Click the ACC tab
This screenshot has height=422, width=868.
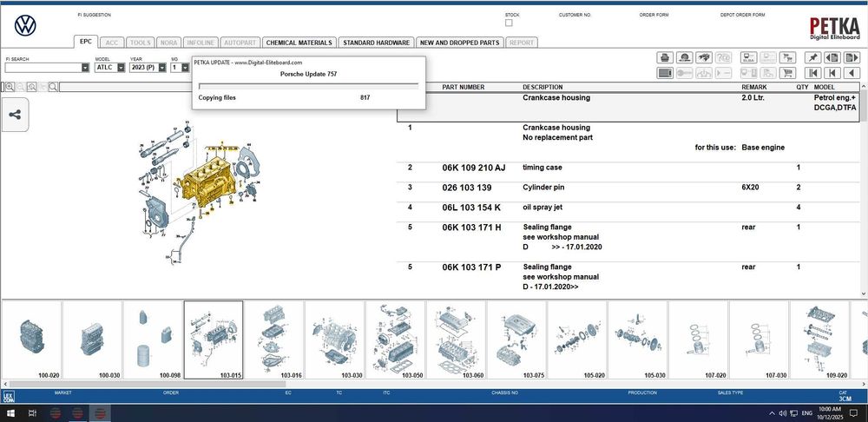pos(112,43)
